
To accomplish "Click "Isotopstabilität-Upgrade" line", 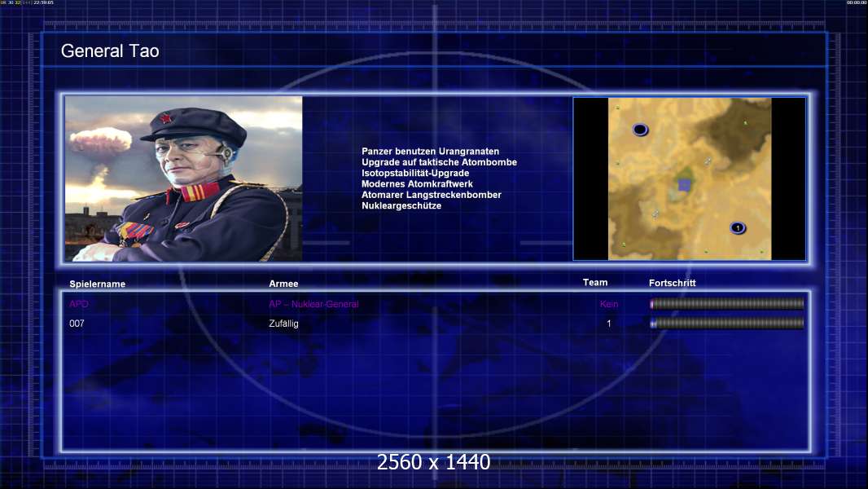I will [415, 173].
